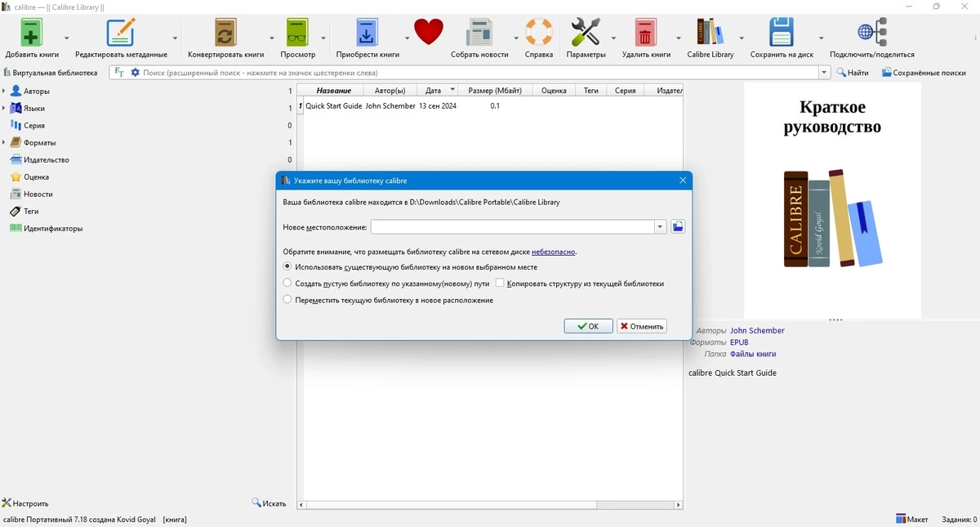Image resolution: width=980 pixels, height=527 pixels.
Task: Select the Просмотр glasses icon
Action: [x=298, y=33]
